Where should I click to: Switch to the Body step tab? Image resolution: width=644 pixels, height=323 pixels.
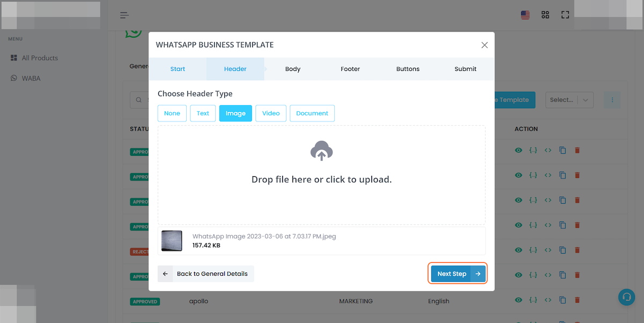point(293,69)
